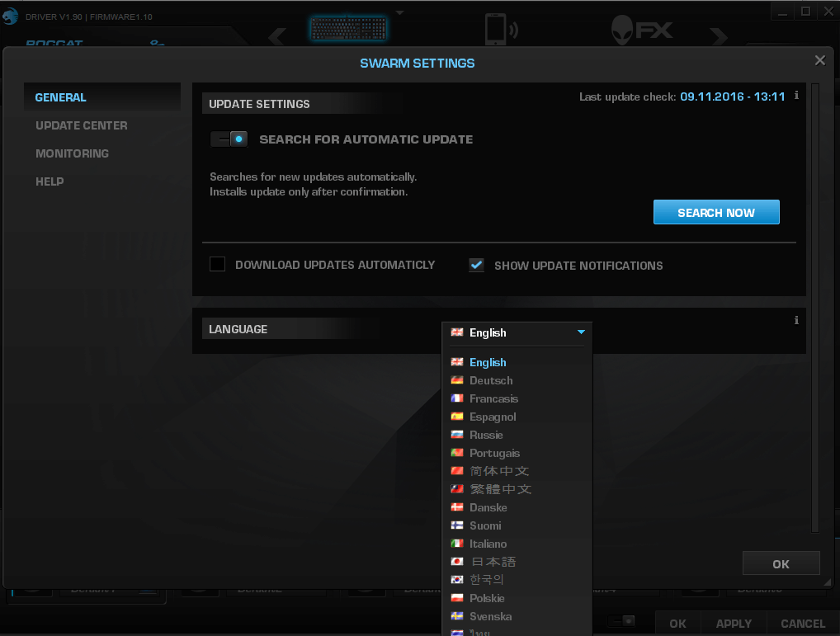Show info icon next to last update check
The image size is (840, 636).
tap(796, 96)
